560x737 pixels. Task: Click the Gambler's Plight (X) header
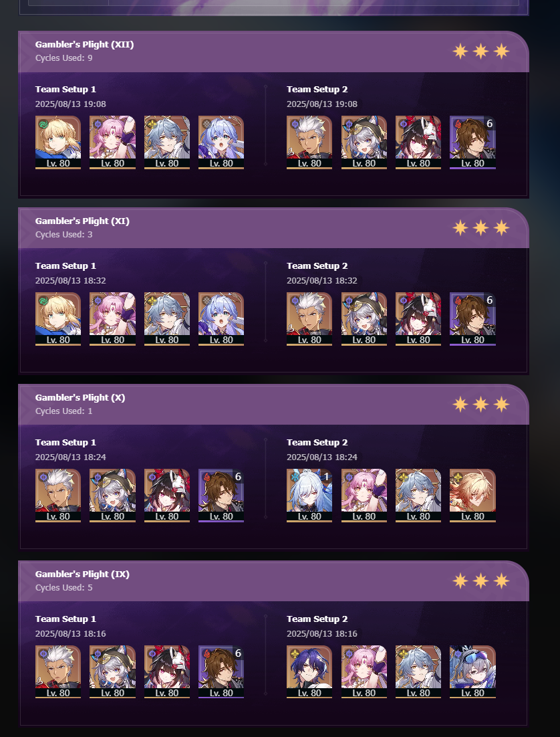click(x=273, y=405)
